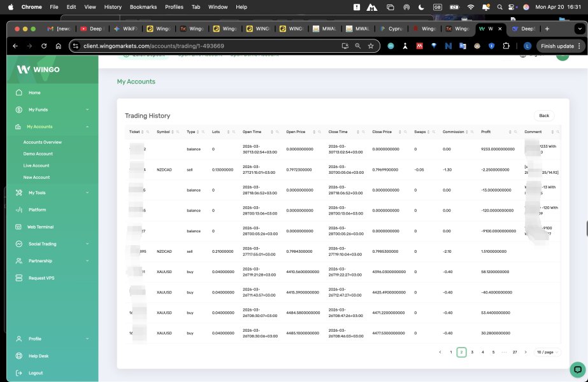
Task: Click the Logout icon in sidebar
Action: point(19,373)
